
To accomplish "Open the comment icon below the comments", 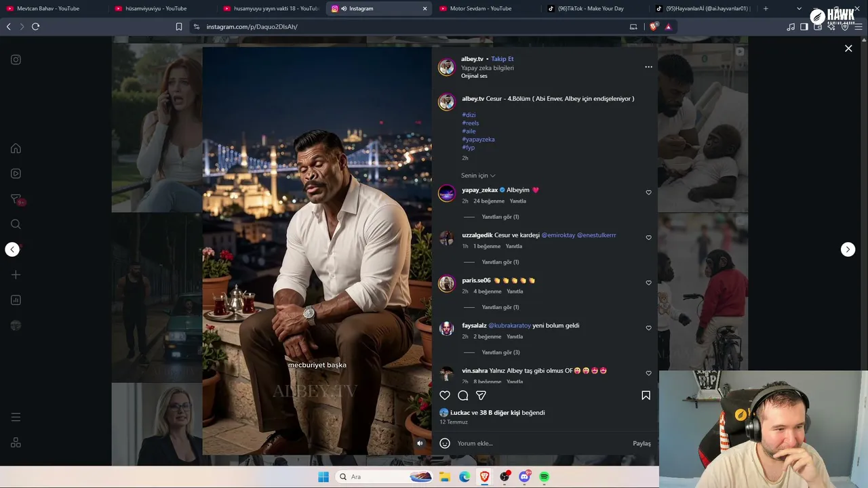I will 463,395.
